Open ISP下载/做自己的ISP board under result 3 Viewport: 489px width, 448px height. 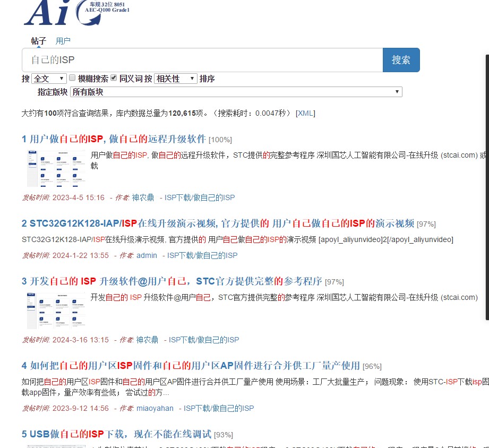pos(204,340)
